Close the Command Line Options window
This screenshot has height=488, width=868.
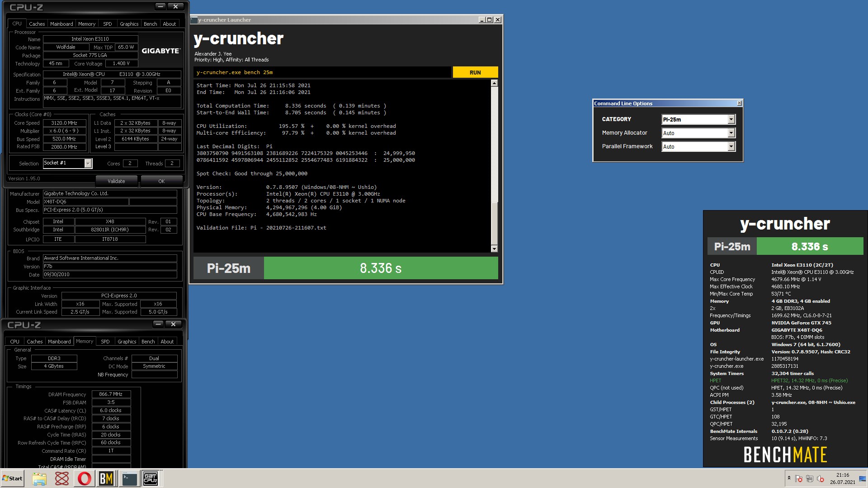(739, 103)
